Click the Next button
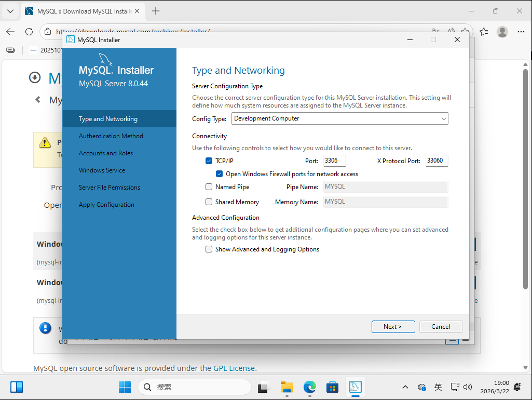This screenshot has width=532, height=400. [393, 327]
